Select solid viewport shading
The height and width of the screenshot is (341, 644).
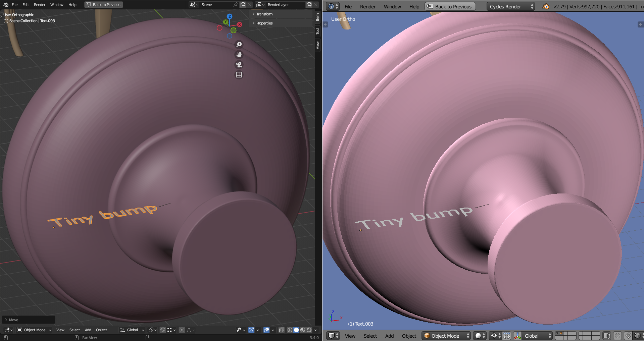(x=296, y=330)
